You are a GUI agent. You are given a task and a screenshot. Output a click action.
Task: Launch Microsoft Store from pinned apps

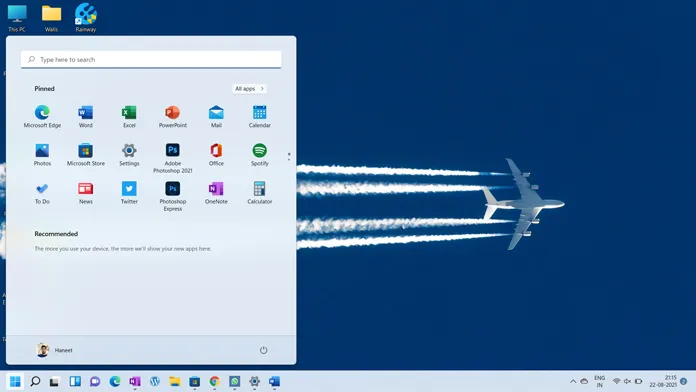pos(86,154)
